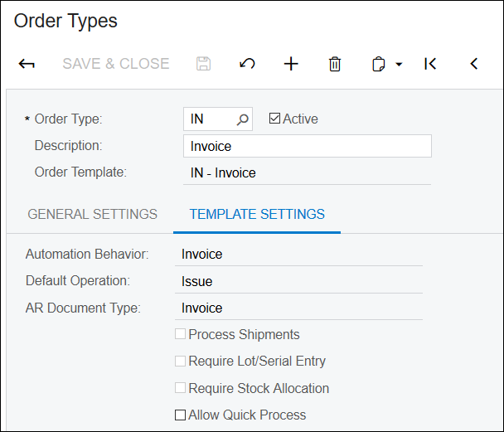Viewport: 504px width, 432px height.
Task: Toggle Require Lot/Serial Entry checkbox
Action: pyautogui.click(x=181, y=361)
